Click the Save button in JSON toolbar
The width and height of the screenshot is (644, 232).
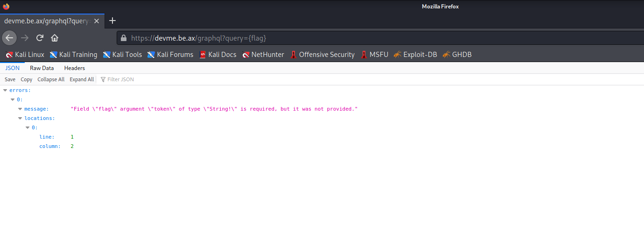[10, 79]
